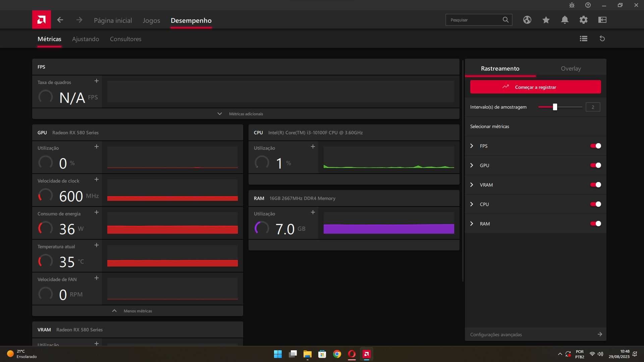Collapse GPU with Menos métricas

click(138, 311)
